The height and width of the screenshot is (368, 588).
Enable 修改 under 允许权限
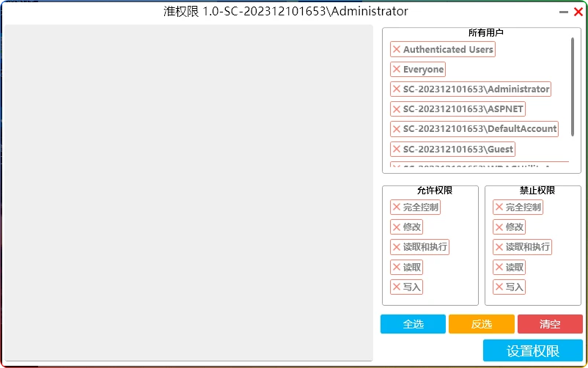click(x=406, y=227)
